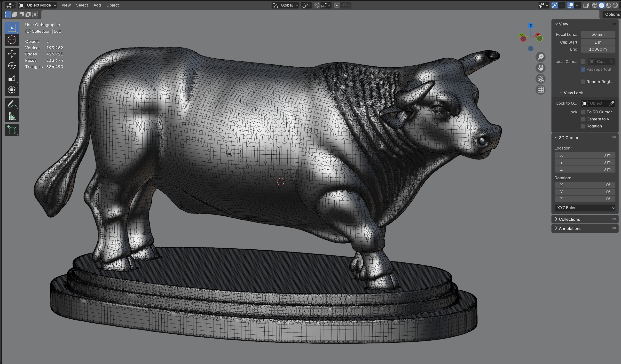
Task: Enable the Render Region checkbox
Action: pos(583,82)
